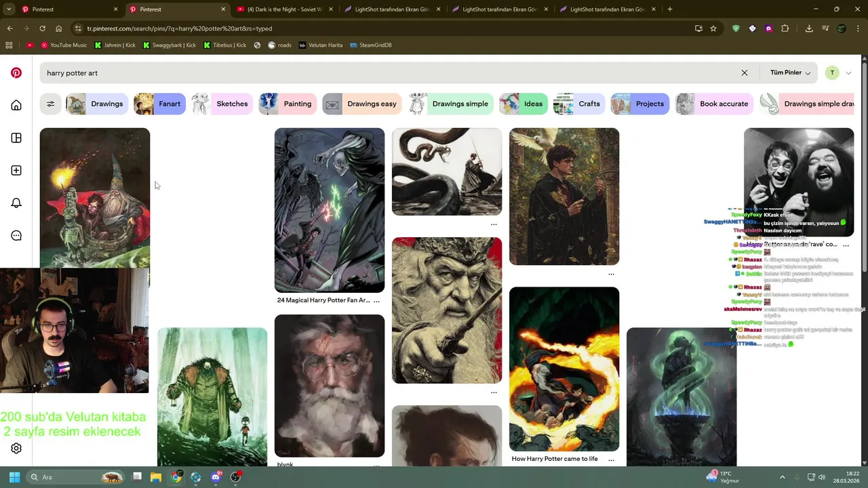Switch to the YouTube 'Dark is the Night' tab

(285, 9)
